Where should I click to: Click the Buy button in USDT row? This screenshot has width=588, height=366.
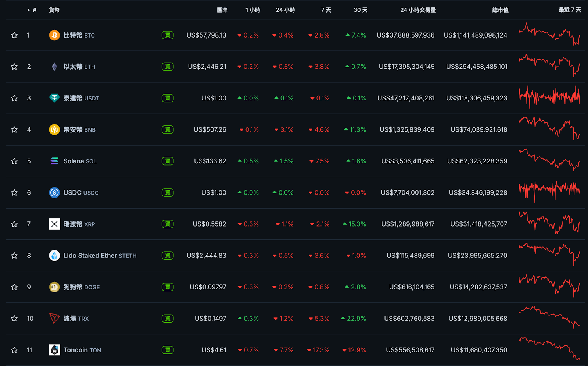168,98
